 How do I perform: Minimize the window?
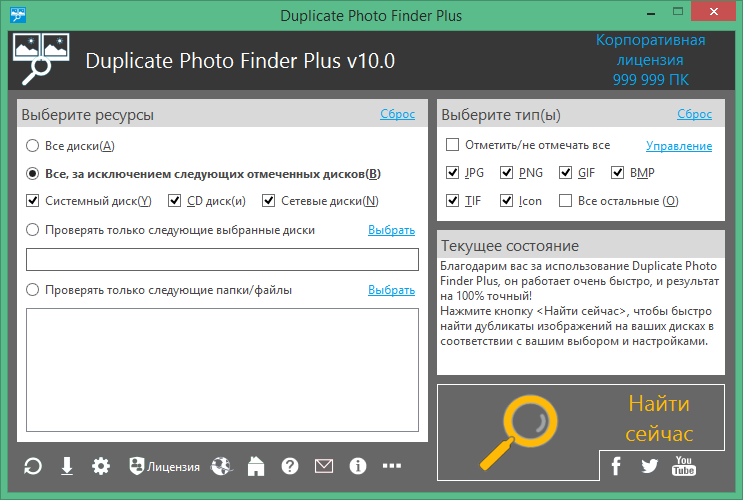(651, 12)
